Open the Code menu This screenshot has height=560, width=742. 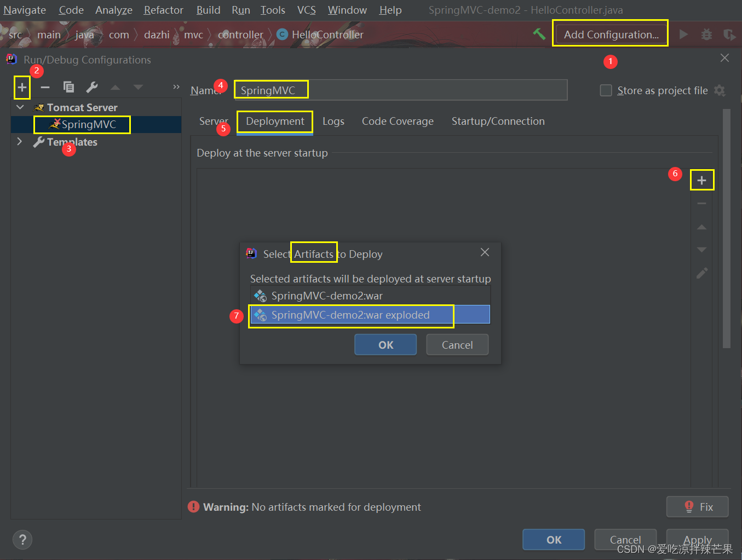coord(71,10)
